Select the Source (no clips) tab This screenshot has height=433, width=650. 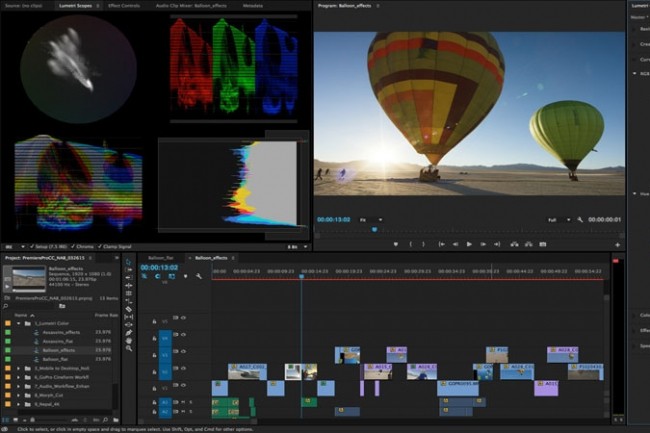(x=24, y=6)
